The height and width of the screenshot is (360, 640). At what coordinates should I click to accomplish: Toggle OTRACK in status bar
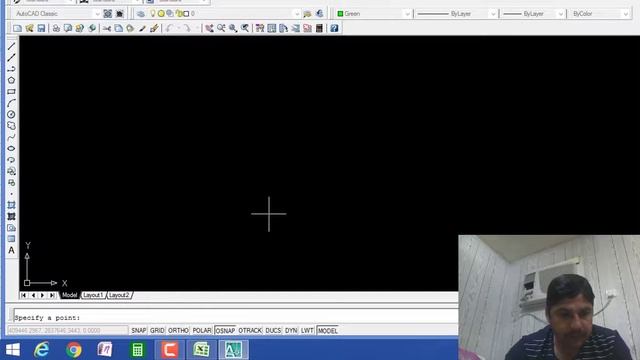(250, 331)
